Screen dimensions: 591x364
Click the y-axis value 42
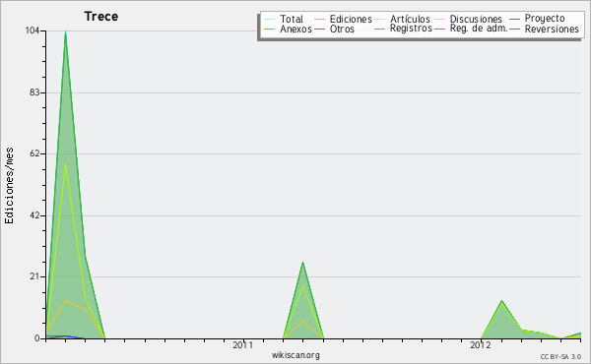pos(34,215)
